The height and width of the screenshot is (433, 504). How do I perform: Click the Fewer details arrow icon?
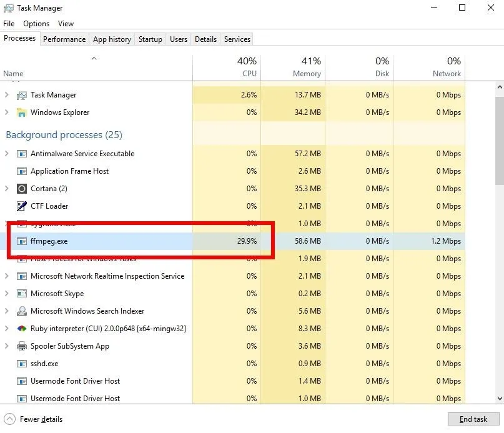[x=9, y=419]
